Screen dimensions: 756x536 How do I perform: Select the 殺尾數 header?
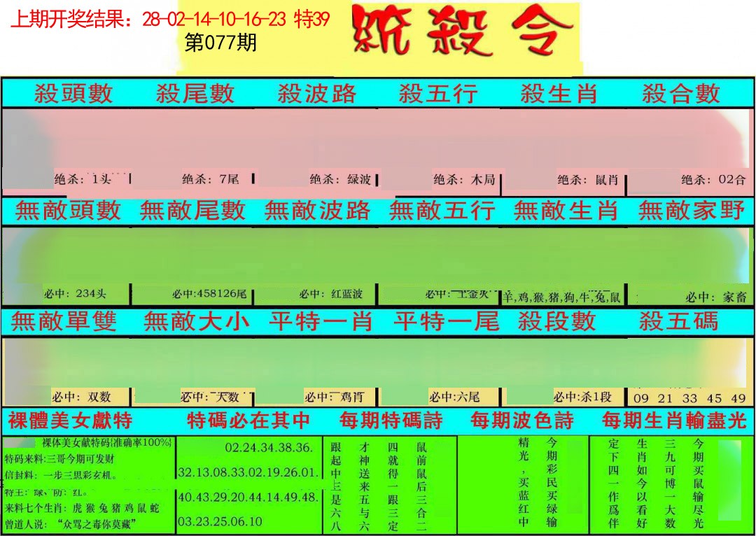pos(195,93)
